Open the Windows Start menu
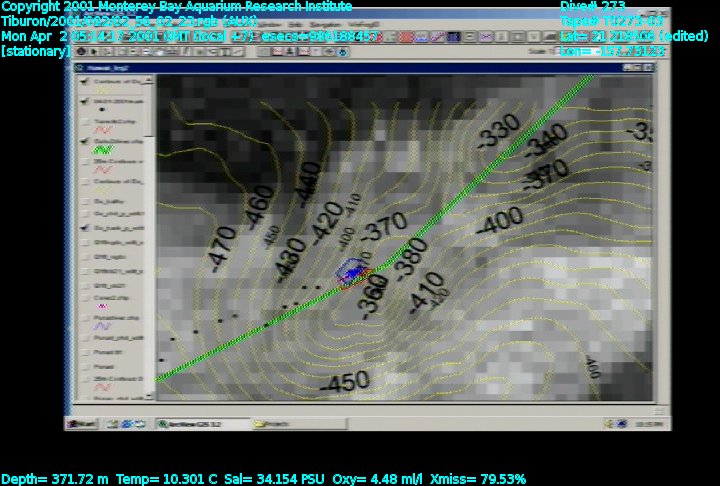 tap(82, 424)
